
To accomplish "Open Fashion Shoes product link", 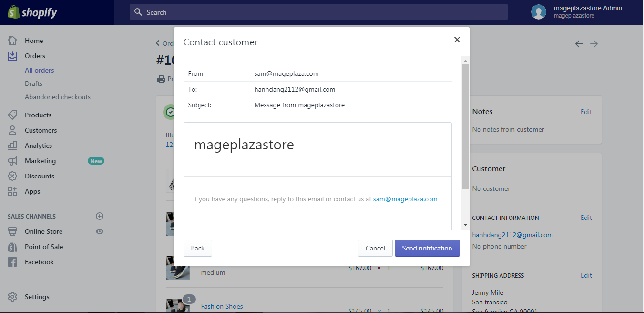I will (222, 306).
